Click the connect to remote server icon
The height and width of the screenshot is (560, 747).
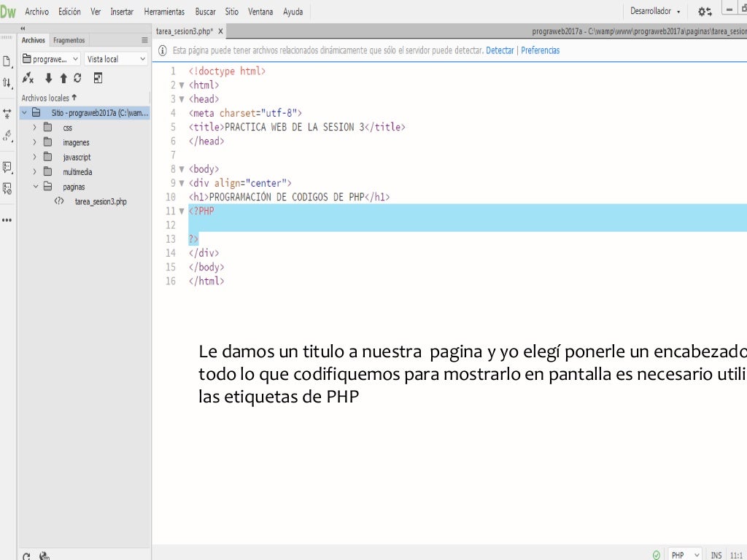[x=28, y=78]
